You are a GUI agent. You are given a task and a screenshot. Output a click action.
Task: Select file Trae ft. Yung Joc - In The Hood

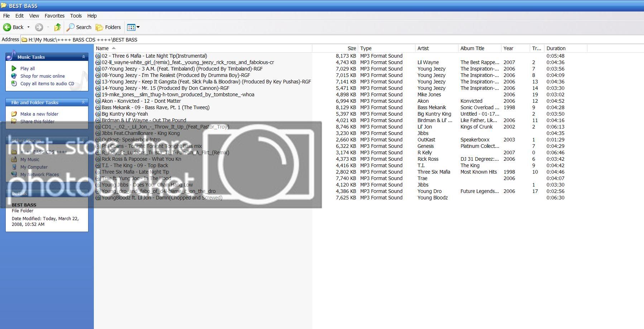[136, 178]
